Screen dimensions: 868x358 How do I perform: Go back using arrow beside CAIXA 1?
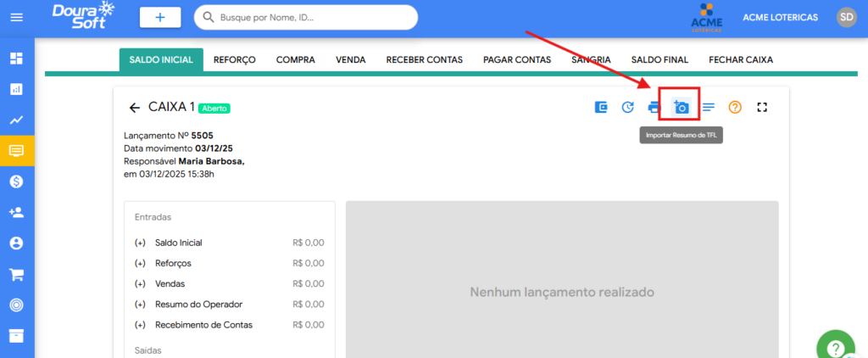pyautogui.click(x=134, y=108)
